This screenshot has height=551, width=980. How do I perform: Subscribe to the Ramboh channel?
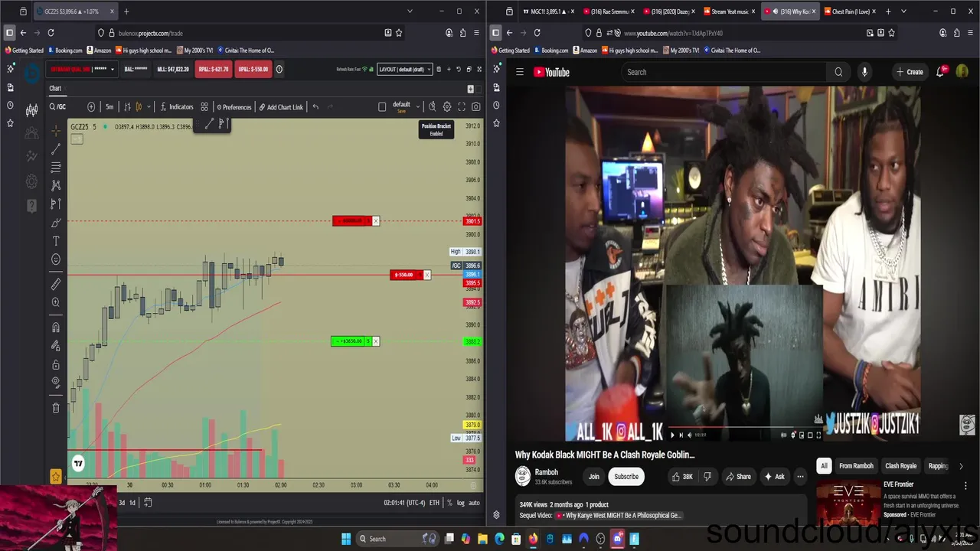click(626, 477)
